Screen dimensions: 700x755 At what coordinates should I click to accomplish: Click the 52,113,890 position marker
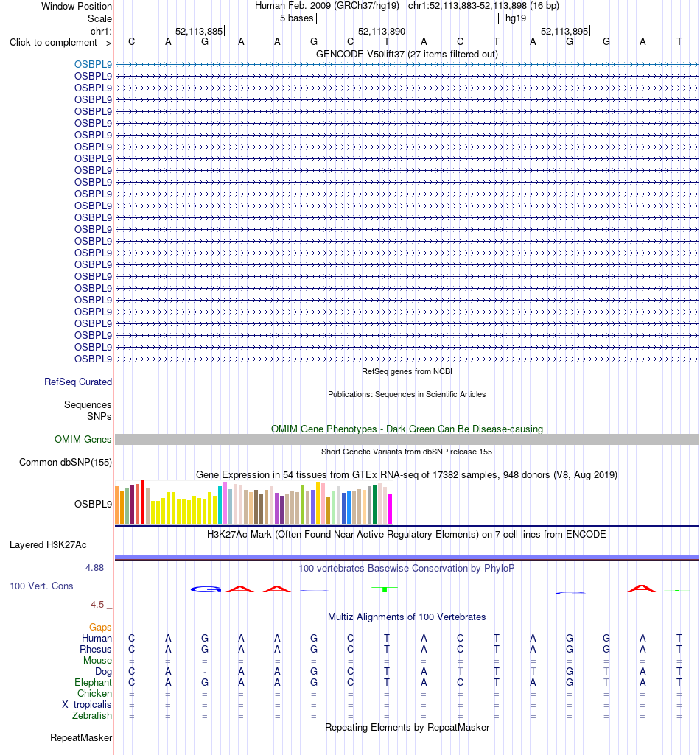point(382,31)
